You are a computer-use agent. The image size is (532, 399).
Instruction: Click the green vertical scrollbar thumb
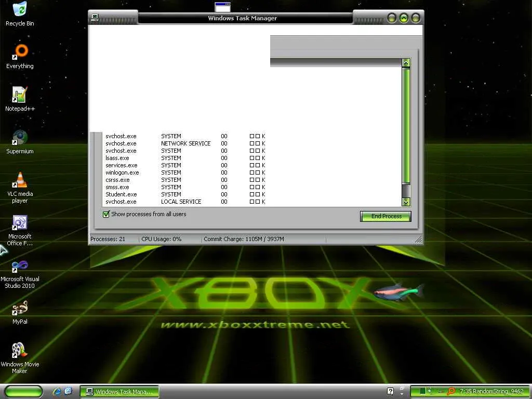(x=406, y=126)
